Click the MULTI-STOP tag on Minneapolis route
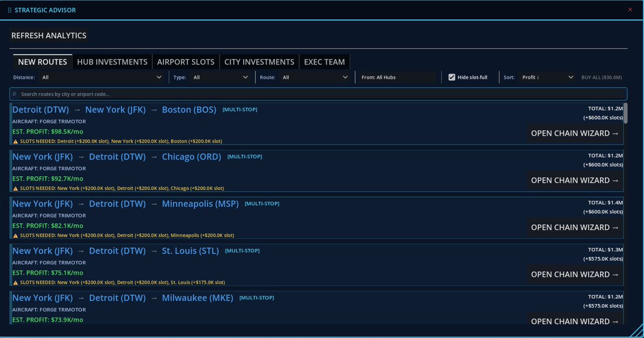This screenshot has height=338, width=644. [x=262, y=204]
